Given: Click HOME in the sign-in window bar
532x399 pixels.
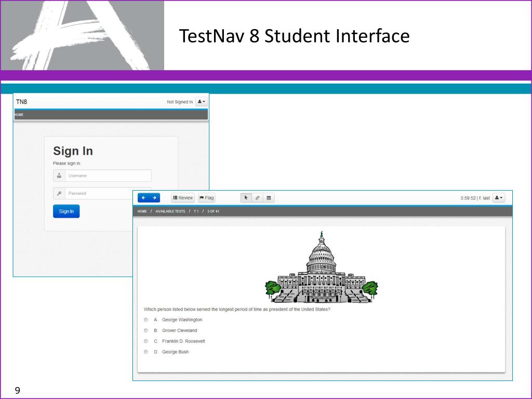Looking at the screenshot, I should [x=19, y=115].
